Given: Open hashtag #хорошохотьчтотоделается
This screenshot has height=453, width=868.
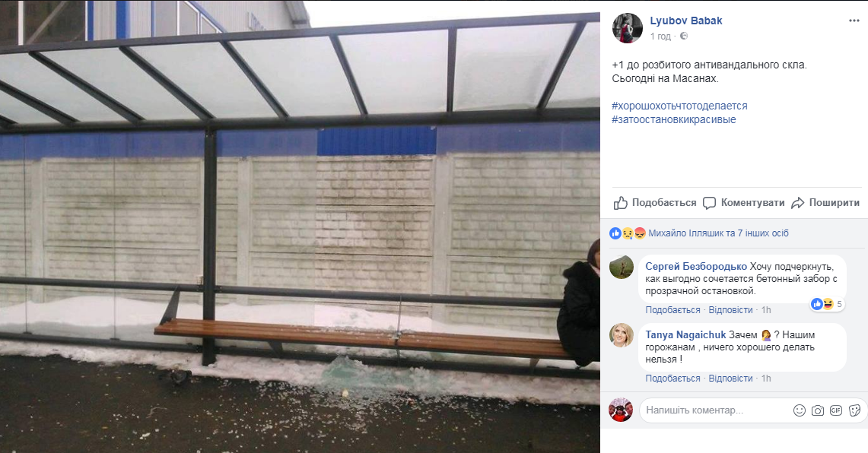Looking at the screenshot, I should pyautogui.click(x=680, y=106).
